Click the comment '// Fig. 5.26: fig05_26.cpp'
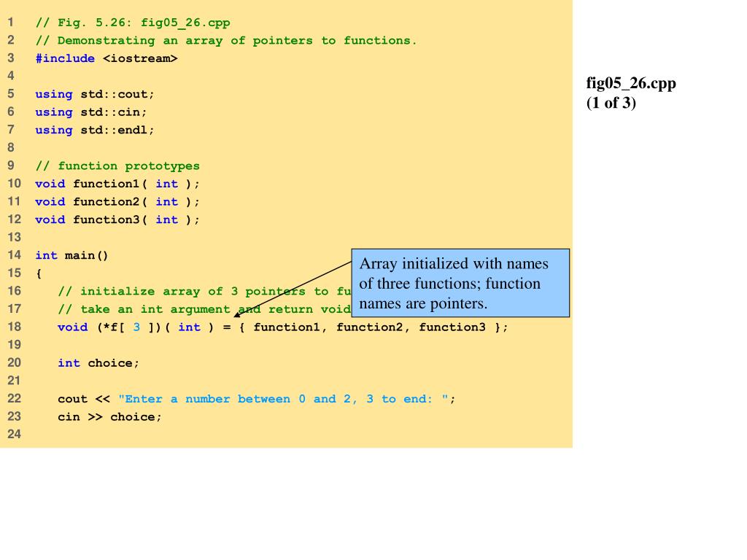The image size is (747, 560). tap(133, 23)
